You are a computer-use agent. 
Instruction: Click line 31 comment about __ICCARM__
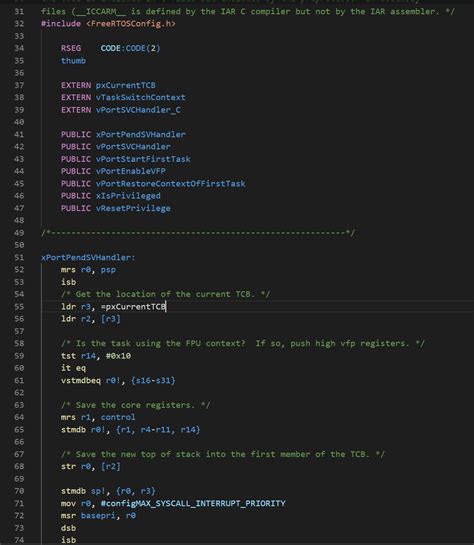248,11
